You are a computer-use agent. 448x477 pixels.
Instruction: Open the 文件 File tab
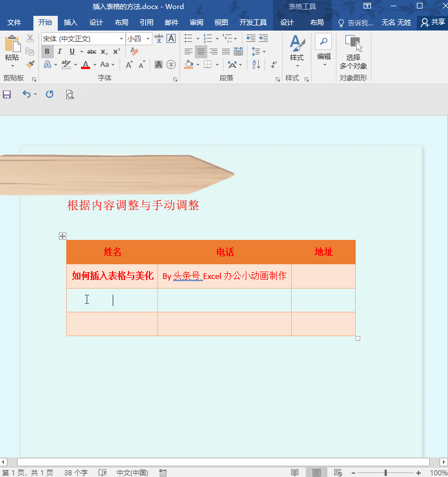pyautogui.click(x=14, y=23)
